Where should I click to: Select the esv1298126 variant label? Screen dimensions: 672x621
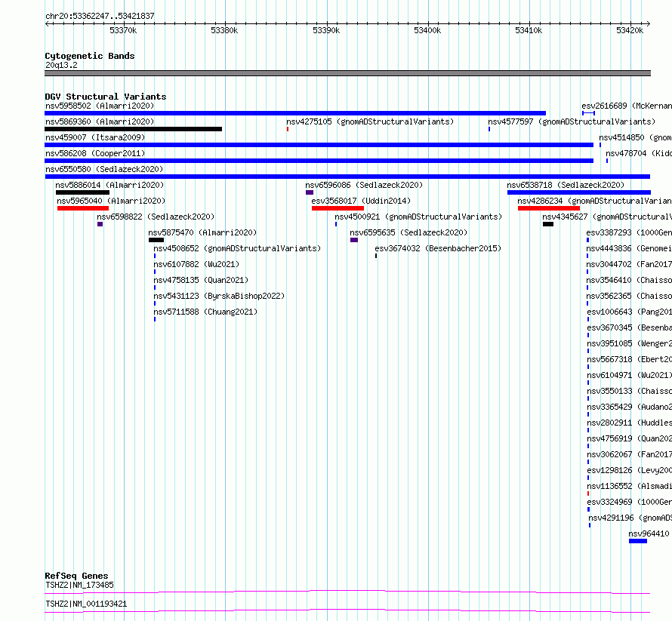tap(629, 470)
